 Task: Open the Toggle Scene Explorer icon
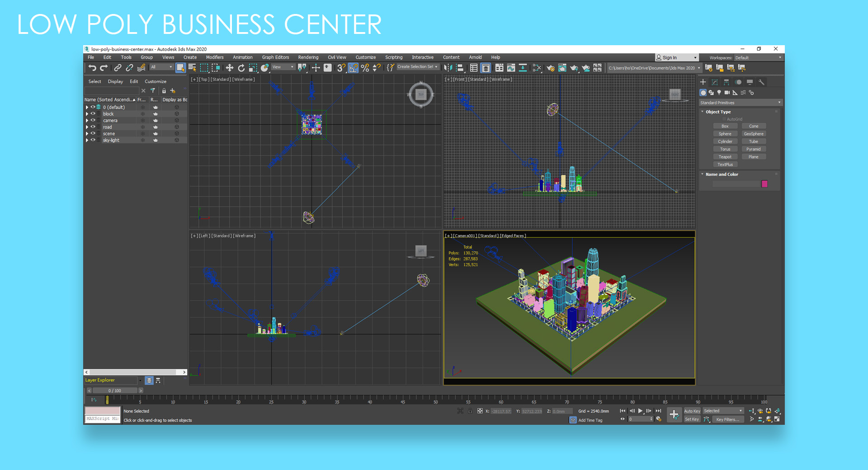pyautogui.click(x=474, y=68)
